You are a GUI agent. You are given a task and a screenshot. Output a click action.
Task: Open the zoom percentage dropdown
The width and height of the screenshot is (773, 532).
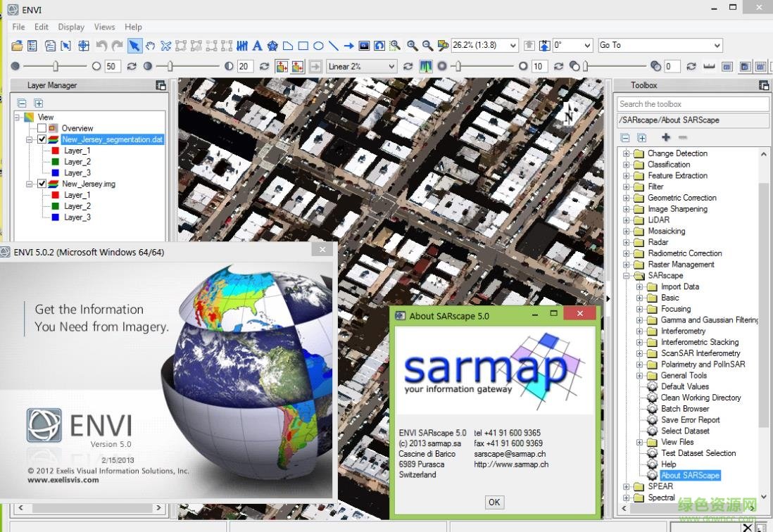[514, 45]
